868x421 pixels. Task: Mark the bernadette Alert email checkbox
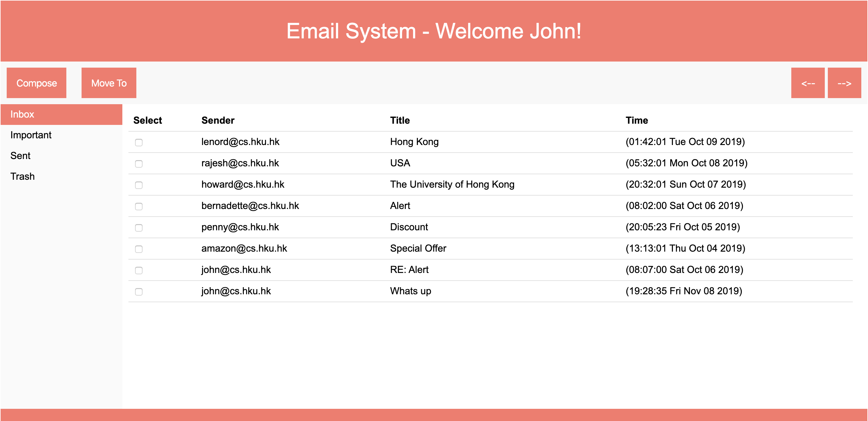[x=139, y=206]
